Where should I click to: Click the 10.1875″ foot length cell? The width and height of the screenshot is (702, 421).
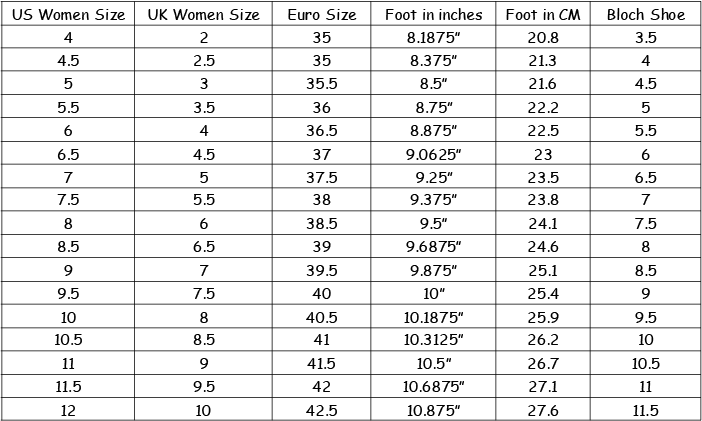(x=433, y=317)
